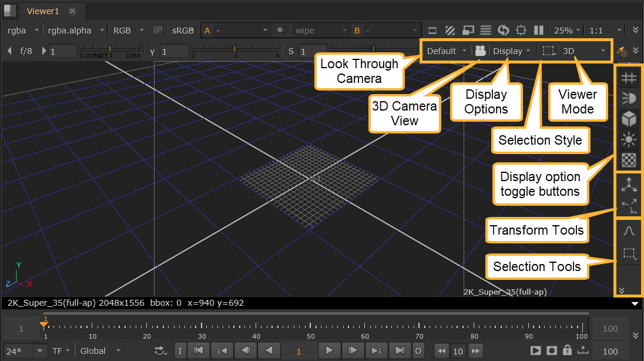Toggle the 3D grid display button

(x=629, y=78)
